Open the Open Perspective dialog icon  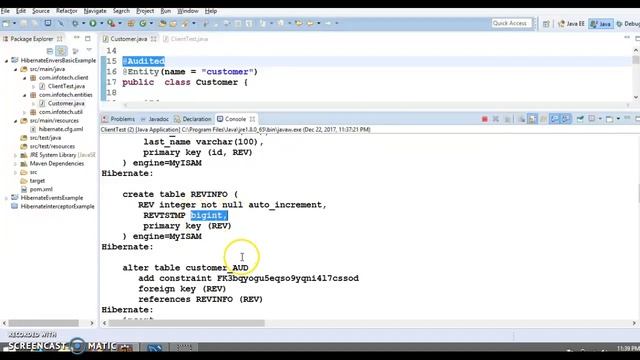pyautogui.click(x=546, y=24)
